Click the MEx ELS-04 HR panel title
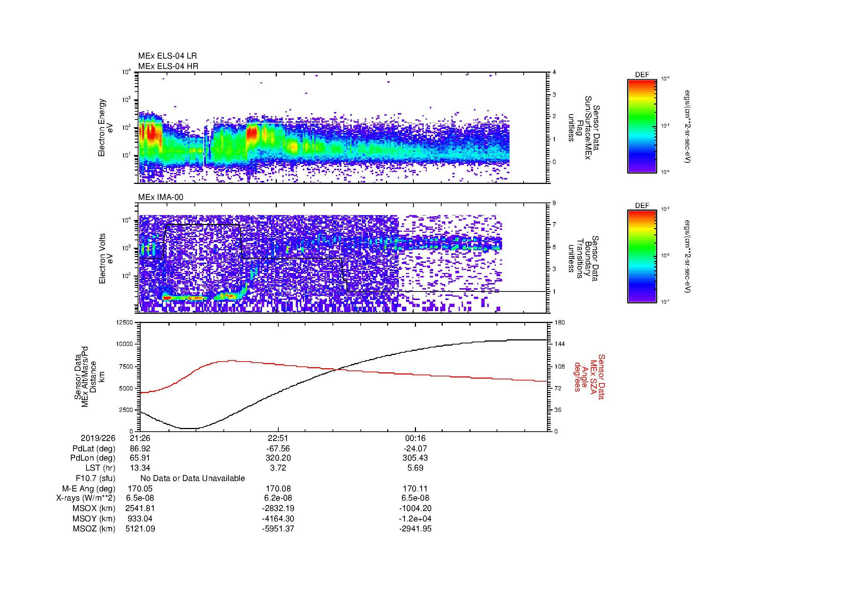868x613 pixels. [x=168, y=66]
